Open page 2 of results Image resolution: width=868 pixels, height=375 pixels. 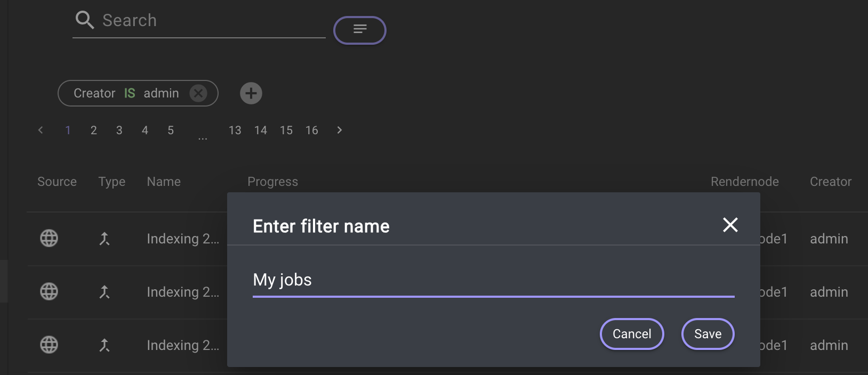tap(94, 131)
